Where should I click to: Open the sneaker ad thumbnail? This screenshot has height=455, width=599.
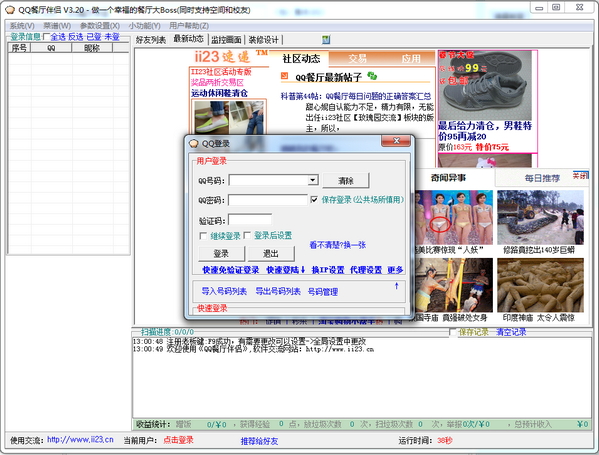pyautogui.click(x=485, y=85)
